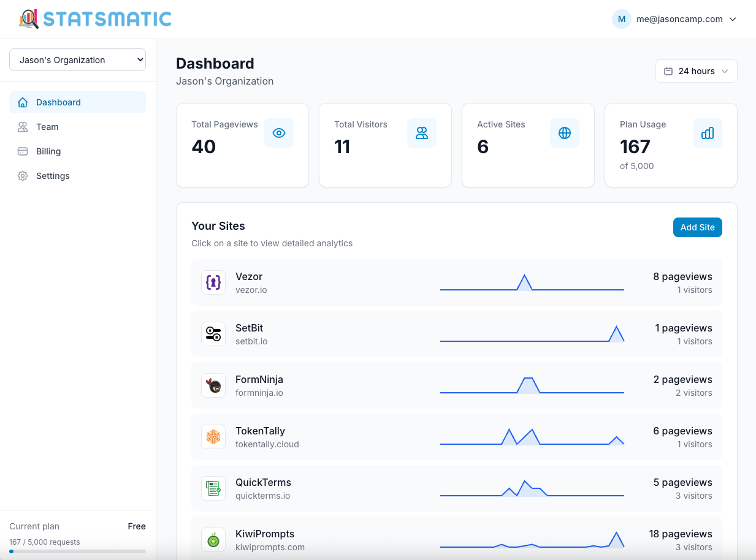Click the plan usage progress bar
The image size is (756, 560).
(x=77, y=551)
